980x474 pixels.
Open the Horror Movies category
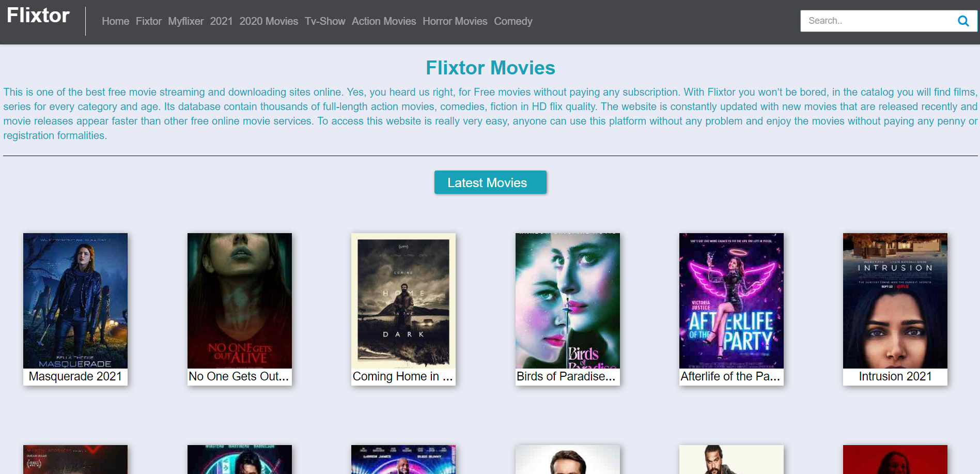(455, 21)
